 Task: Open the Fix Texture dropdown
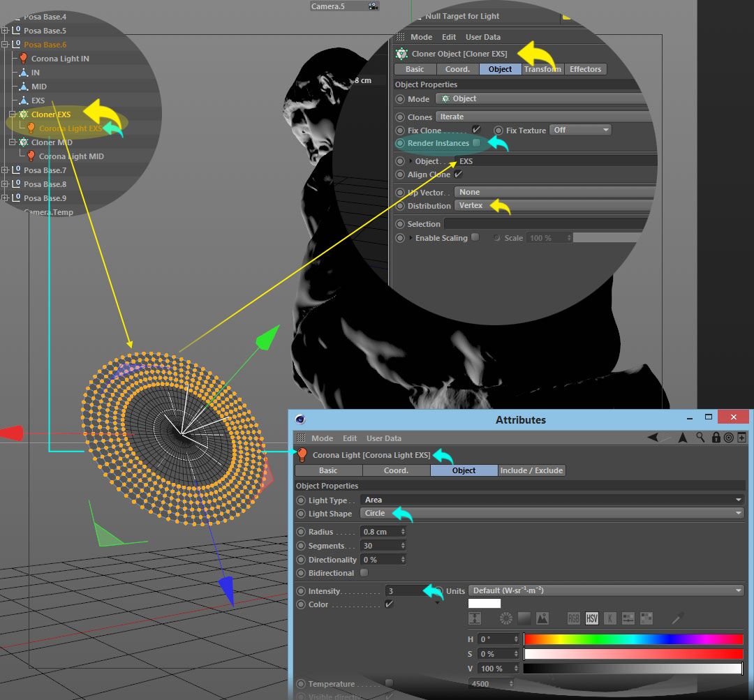[580, 130]
